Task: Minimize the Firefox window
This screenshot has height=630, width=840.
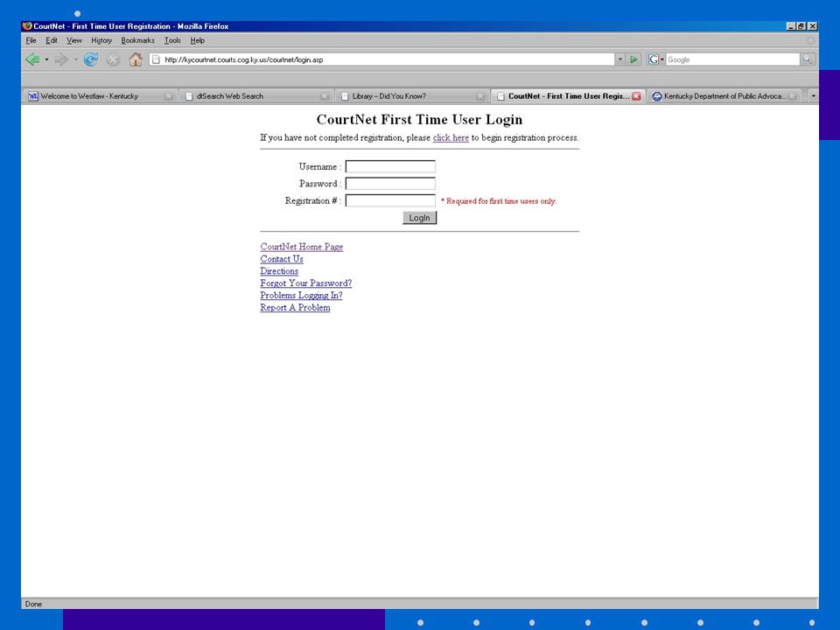Action: pyautogui.click(x=791, y=26)
